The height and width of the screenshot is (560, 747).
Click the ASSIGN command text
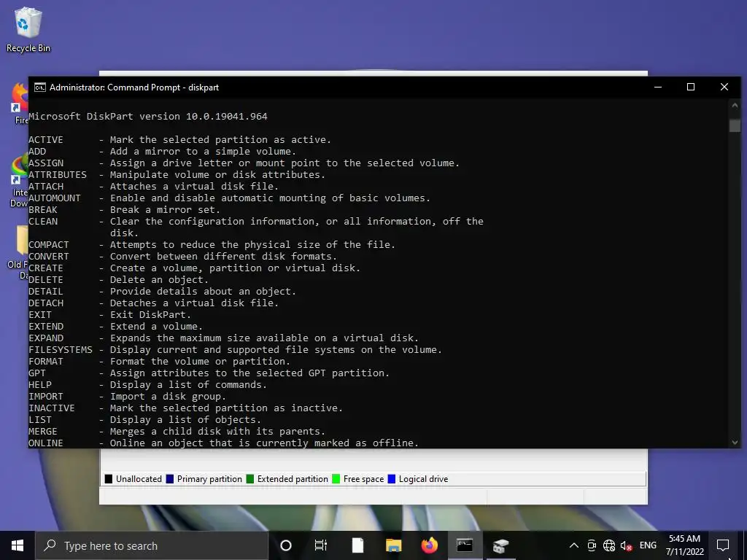pos(46,163)
